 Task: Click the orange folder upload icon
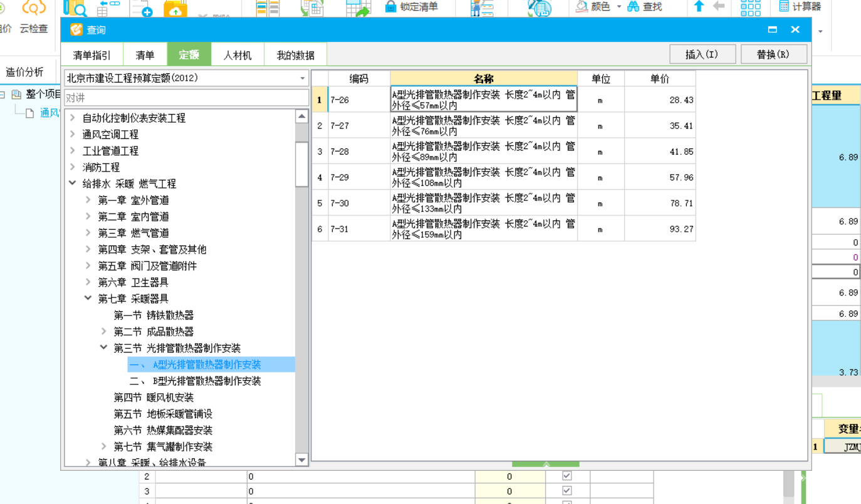pos(175,8)
